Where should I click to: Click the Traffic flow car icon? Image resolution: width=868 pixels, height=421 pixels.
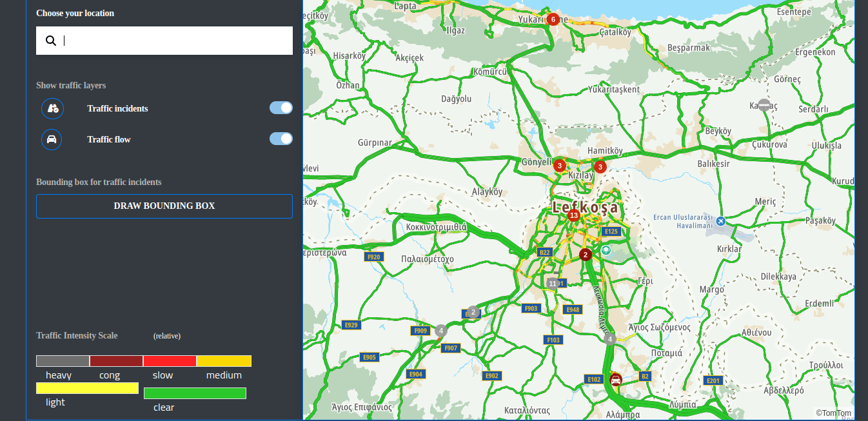click(x=52, y=139)
